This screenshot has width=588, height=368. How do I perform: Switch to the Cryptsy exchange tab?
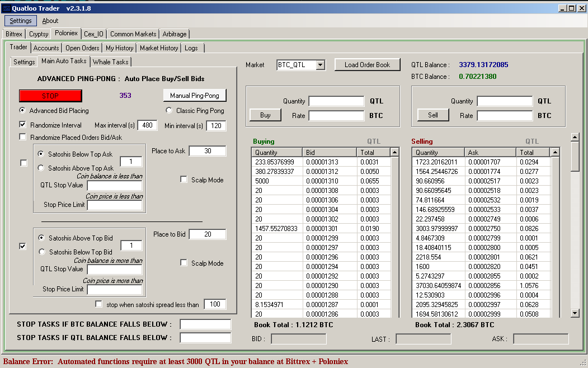[39, 34]
